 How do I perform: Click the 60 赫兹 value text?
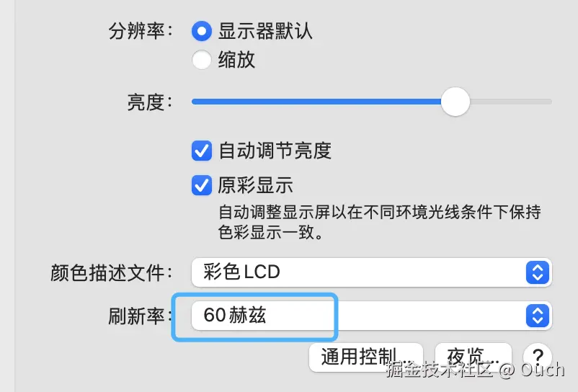pos(234,316)
